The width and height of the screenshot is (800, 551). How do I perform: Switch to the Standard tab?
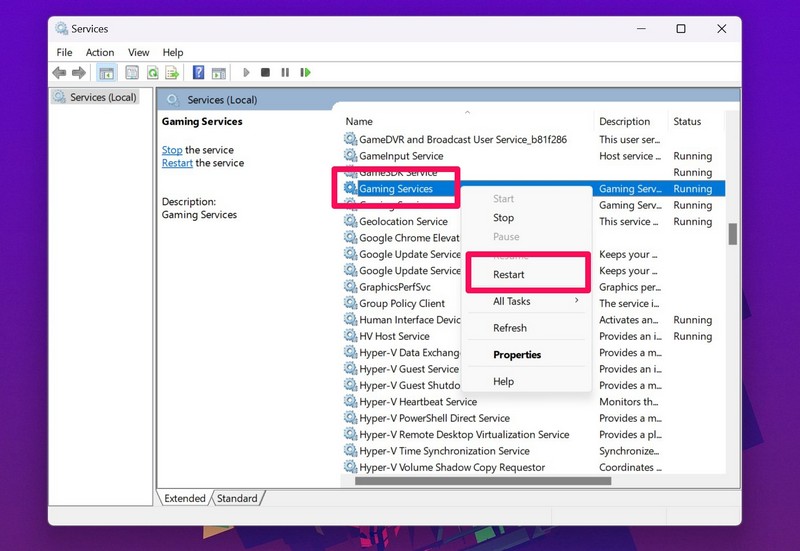pos(237,498)
